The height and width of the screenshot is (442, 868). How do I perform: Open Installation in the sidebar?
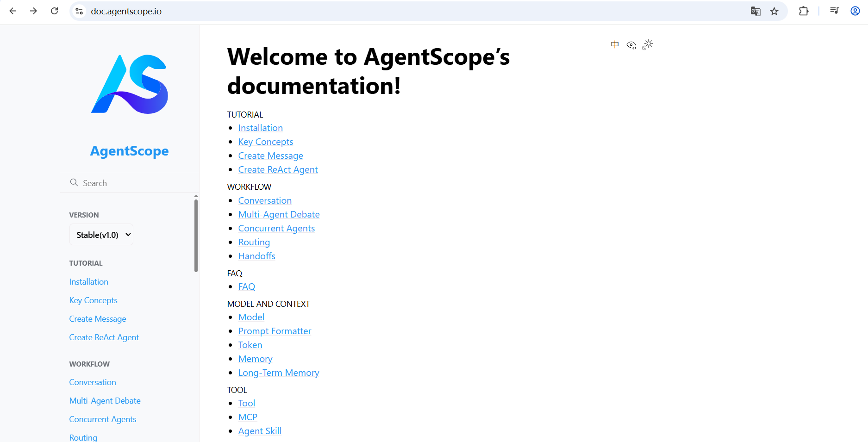pos(89,282)
